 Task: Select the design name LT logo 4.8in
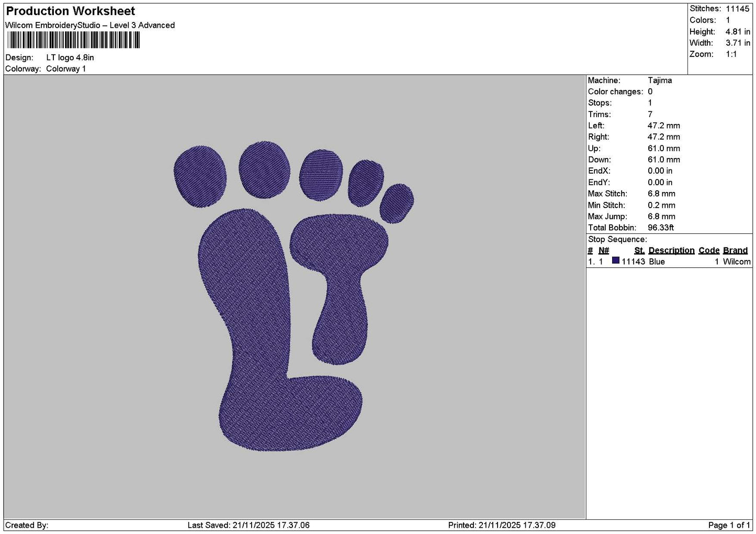[70, 58]
